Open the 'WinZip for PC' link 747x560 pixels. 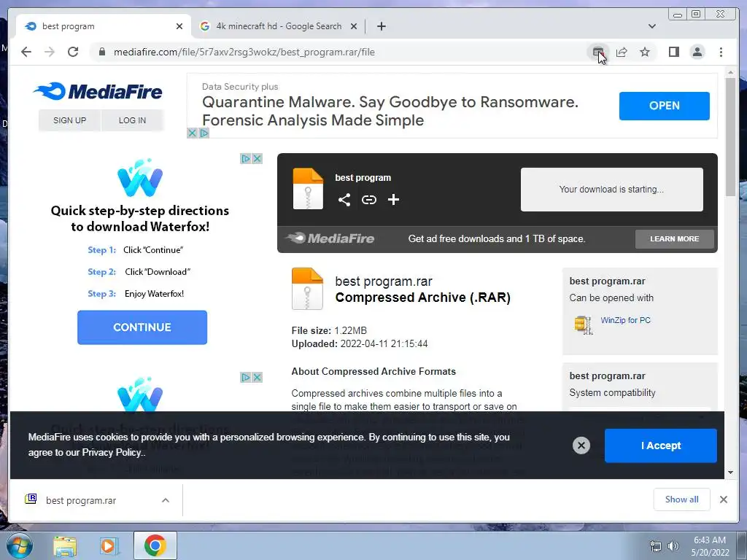[x=625, y=320]
